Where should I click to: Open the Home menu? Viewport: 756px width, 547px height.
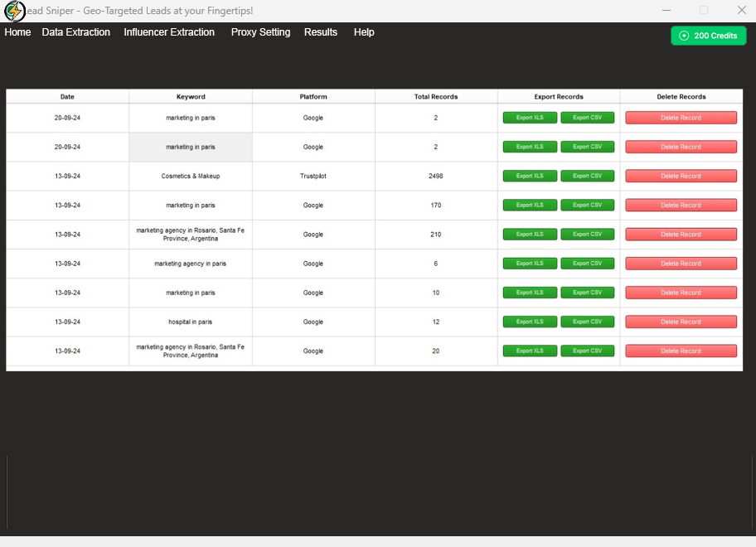pyautogui.click(x=18, y=32)
